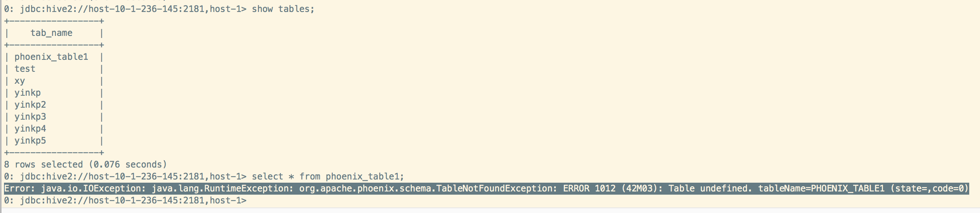Image resolution: width=980 pixels, height=213 pixels.
Task: Click the '8 rows selected' result line
Action: 85,164
